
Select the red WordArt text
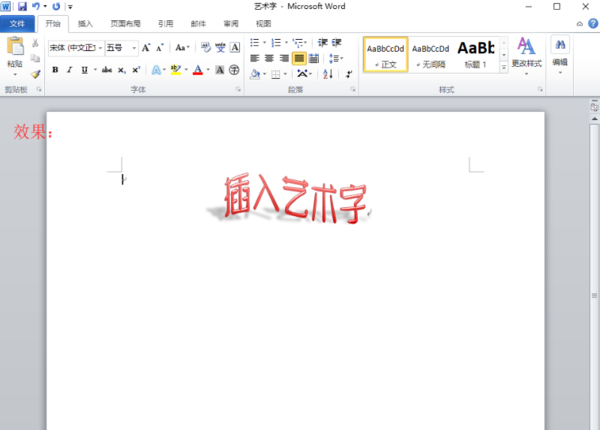[x=295, y=198]
